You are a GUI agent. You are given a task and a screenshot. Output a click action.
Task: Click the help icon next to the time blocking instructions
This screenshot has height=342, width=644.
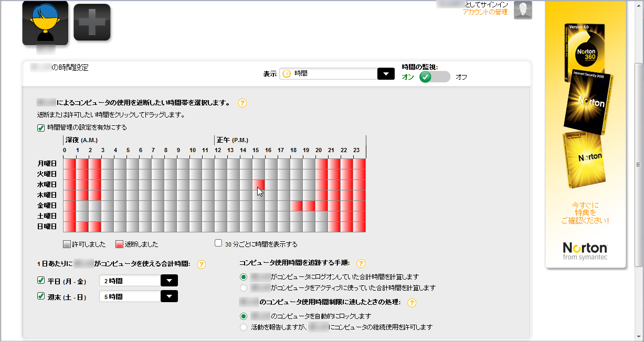tap(242, 104)
